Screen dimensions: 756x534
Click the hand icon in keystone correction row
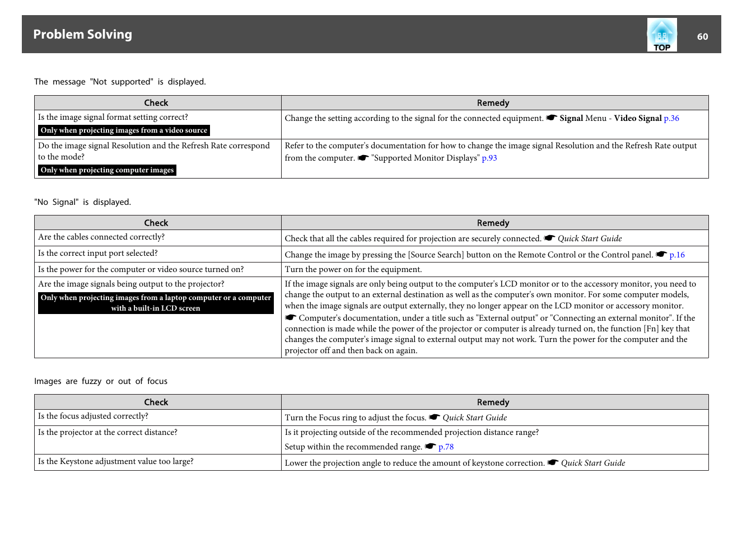click(x=553, y=462)
